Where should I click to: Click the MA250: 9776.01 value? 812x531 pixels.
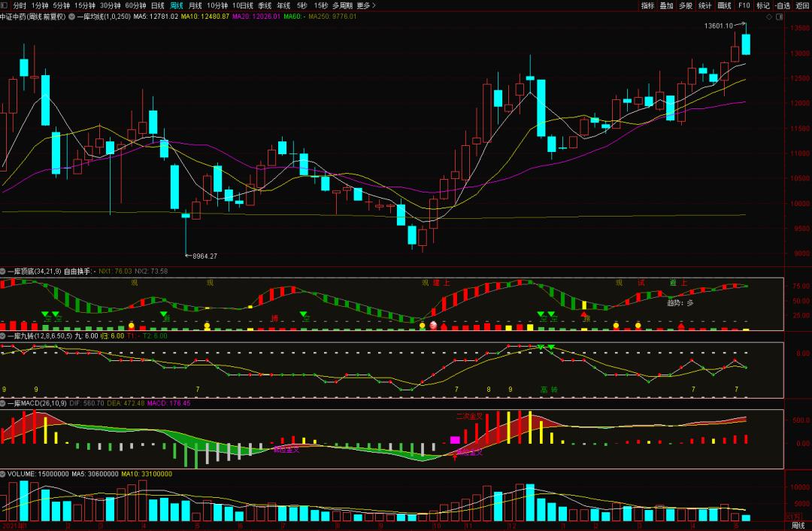pos(332,17)
